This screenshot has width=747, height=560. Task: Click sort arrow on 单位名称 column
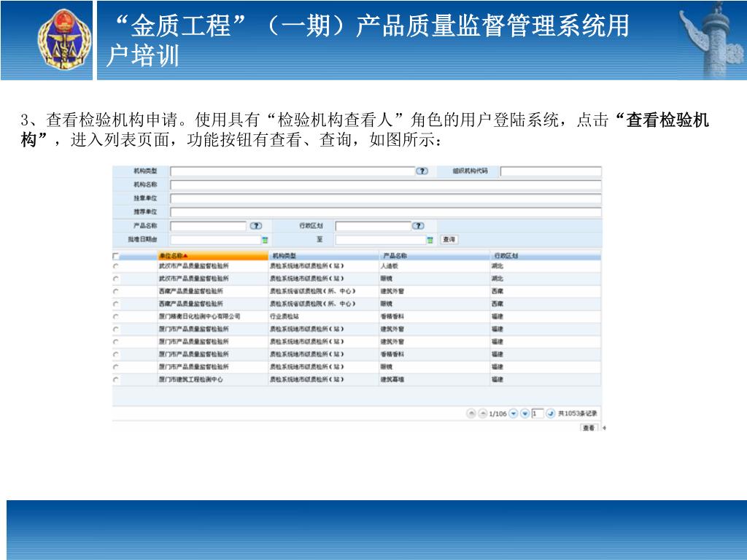pyautogui.click(x=185, y=256)
